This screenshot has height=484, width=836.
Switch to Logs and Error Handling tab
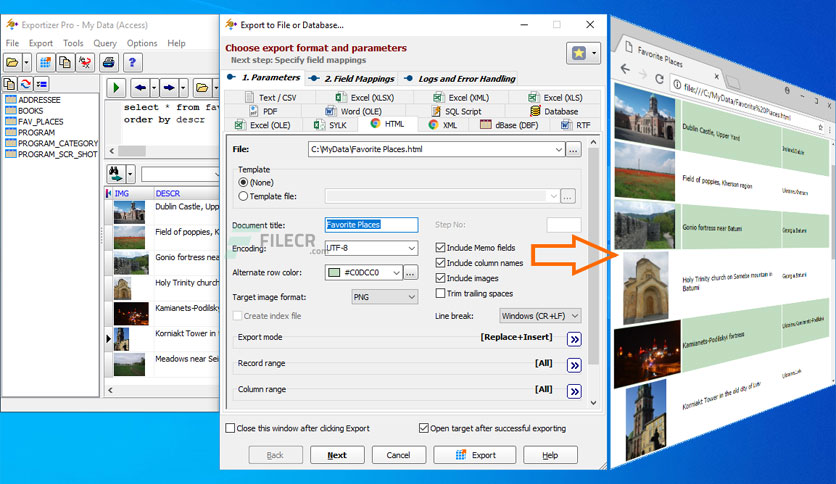(x=460, y=78)
